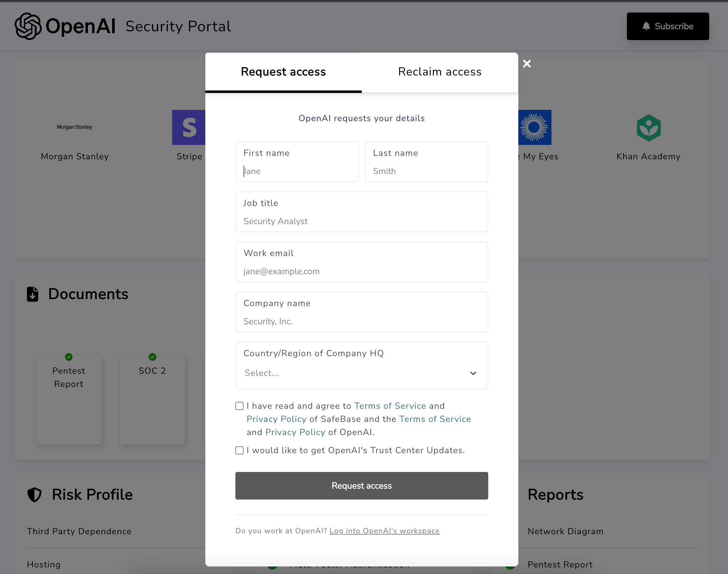The height and width of the screenshot is (574, 728).
Task: Close the request access dialog
Action: 527,64
